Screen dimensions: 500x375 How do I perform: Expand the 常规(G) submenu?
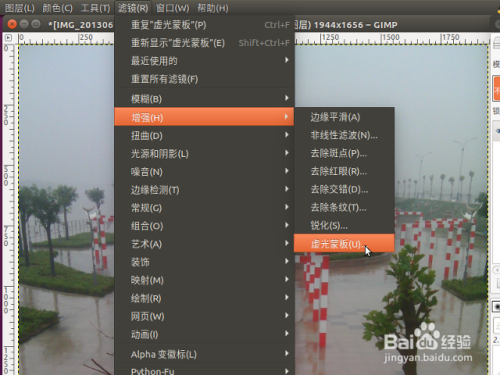(204, 208)
